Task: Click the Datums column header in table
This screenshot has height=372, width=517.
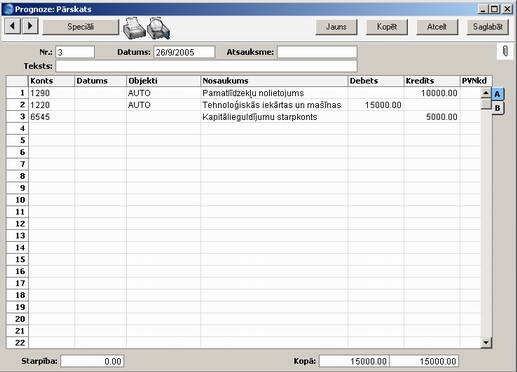Action: (100, 81)
